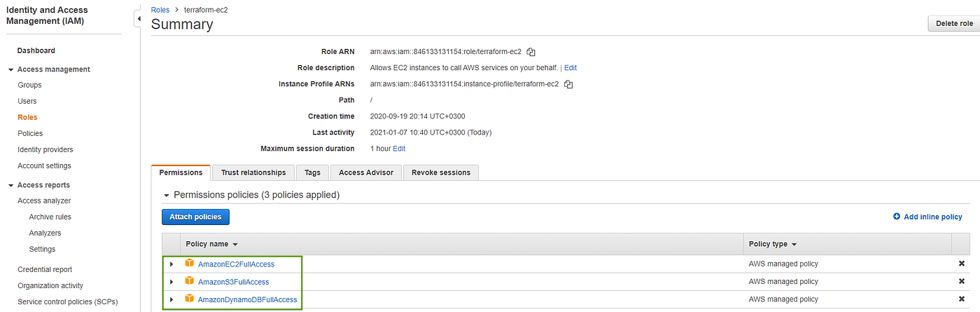Screen dimensions: 980x312
Task: Open Service control policies (SCPs)
Action: click(x=68, y=301)
